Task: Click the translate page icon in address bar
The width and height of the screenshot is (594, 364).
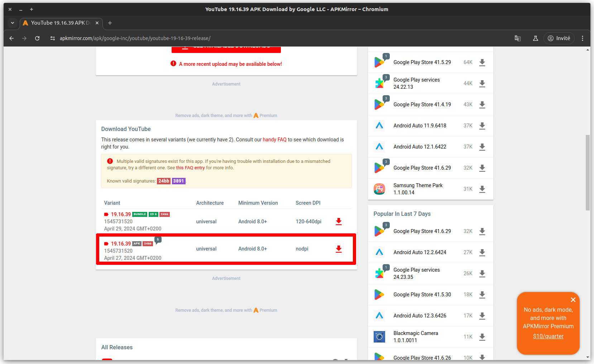Action: (518, 38)
